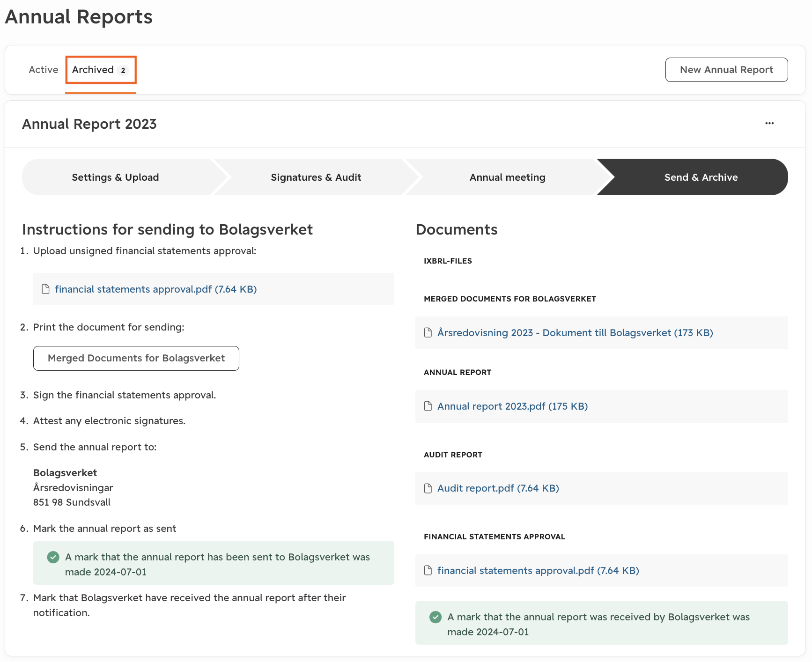Click the MERGED DOCUMENTS FOR BOLAGSVERKET label
This screenshot has width=812, height=662.
510,299
